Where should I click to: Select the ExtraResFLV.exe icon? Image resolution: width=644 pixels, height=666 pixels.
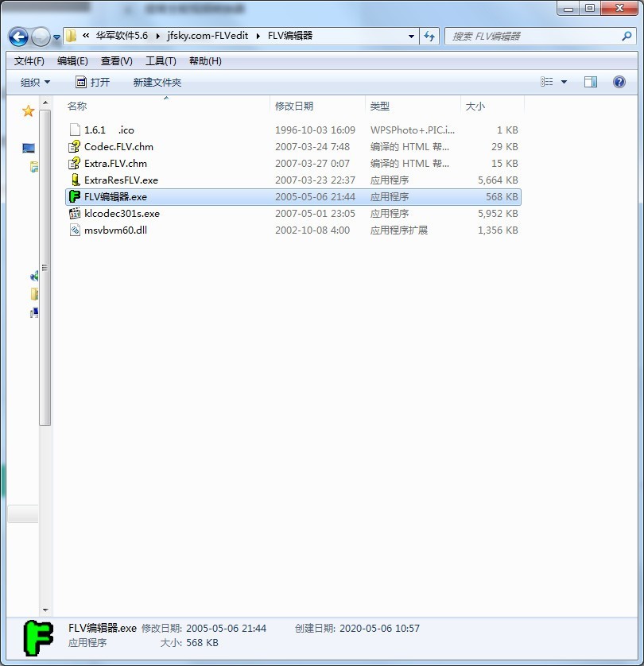pos(76,180)
